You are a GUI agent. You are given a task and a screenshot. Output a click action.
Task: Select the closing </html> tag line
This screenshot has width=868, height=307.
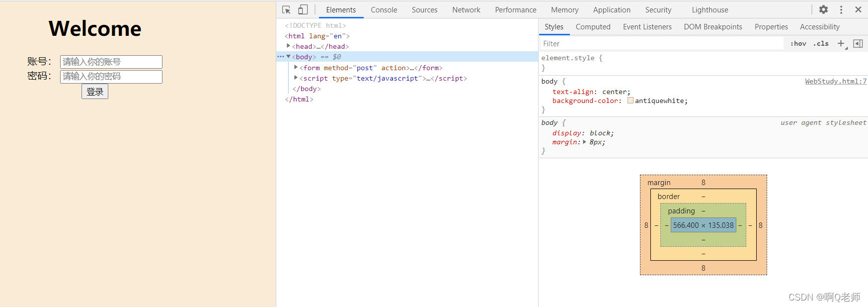299,99
